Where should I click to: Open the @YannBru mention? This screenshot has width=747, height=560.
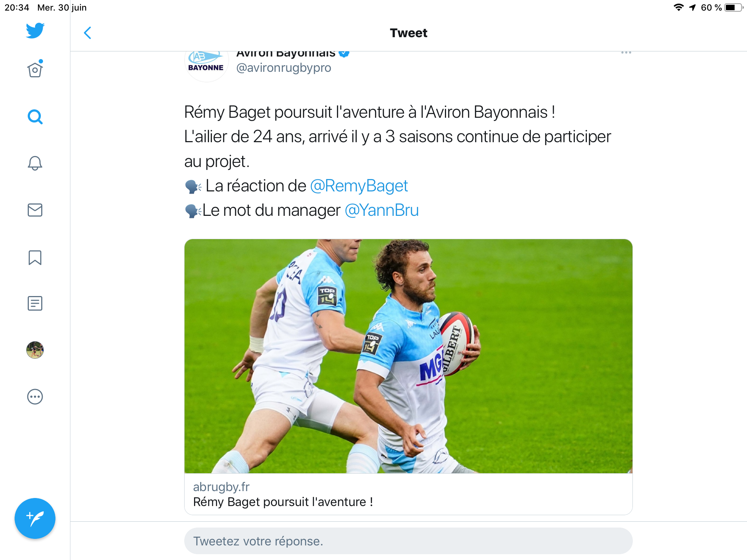tap(382, 210)
